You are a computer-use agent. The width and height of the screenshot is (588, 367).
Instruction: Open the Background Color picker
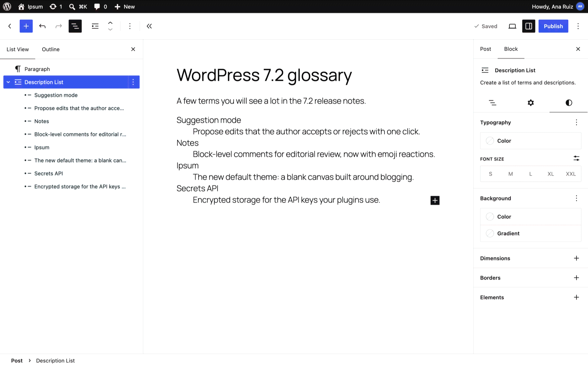tap(531, 217)
